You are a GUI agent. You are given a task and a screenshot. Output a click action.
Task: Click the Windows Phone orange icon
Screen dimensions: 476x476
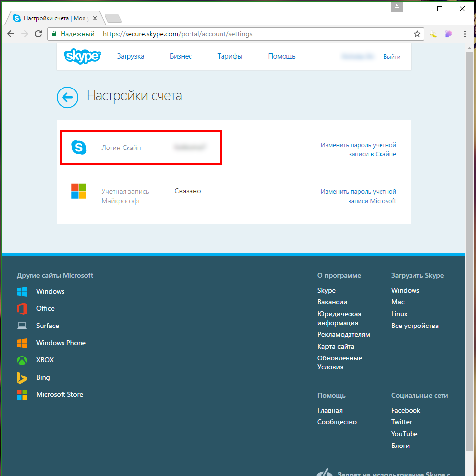[x=22, y=343]
